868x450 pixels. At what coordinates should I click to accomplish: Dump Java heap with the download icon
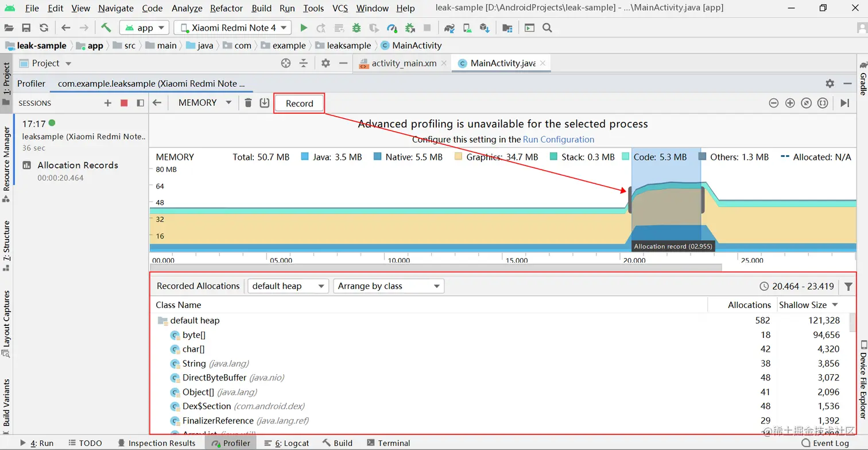click(x=265, y=103)
